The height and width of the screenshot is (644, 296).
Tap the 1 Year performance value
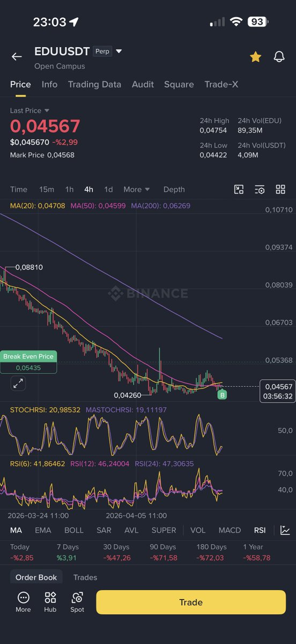pyautogui.click(x=257, y=558)
